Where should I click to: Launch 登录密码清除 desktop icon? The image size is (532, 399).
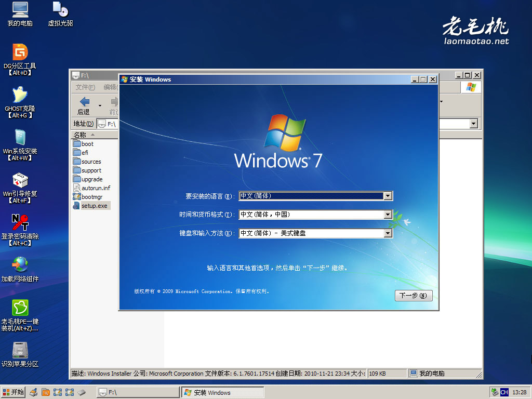(20, 230)
